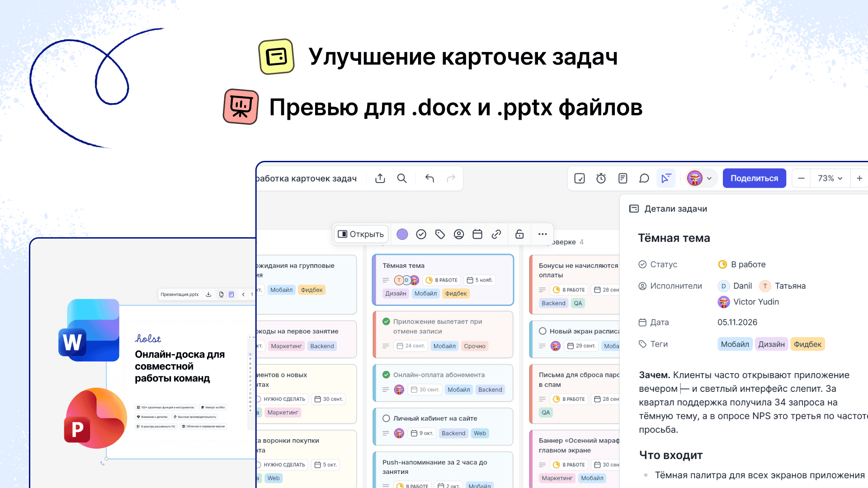Mark 'Личный кабинет на сайте' task as done
This screenshot has width=868, height=488.
click(386, 418)
